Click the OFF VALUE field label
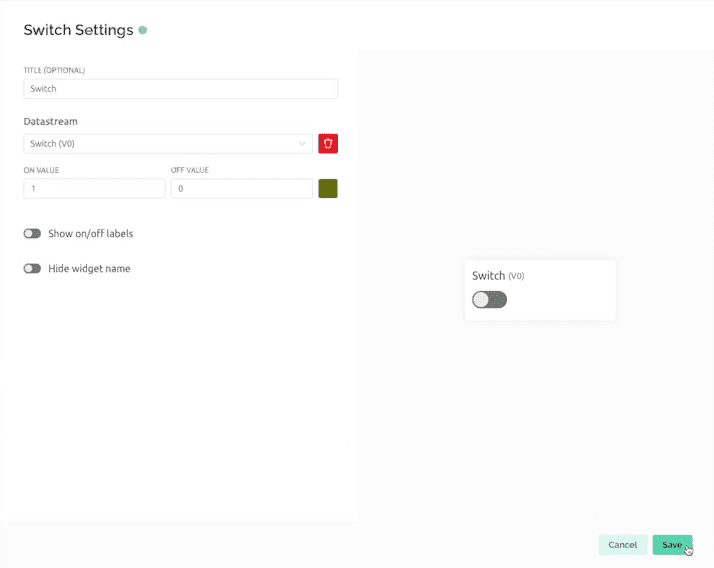This screenshot has height=568, width=714. [x=189, y=170]
